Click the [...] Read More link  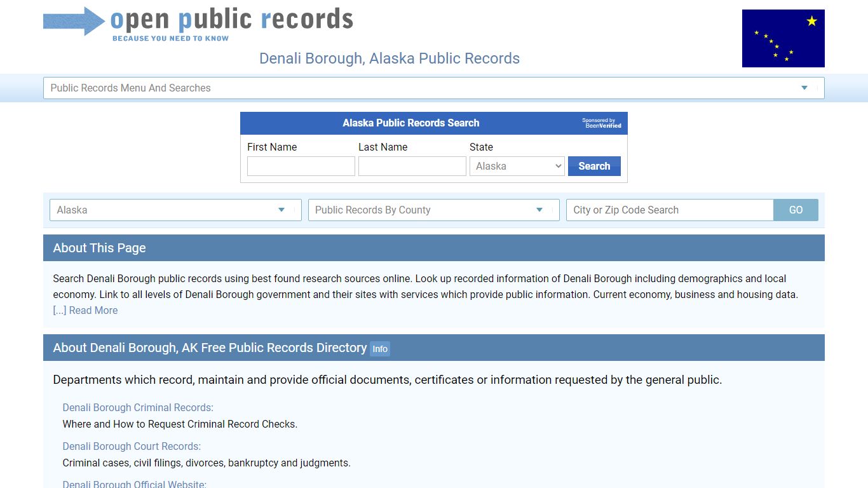point(85,310)
